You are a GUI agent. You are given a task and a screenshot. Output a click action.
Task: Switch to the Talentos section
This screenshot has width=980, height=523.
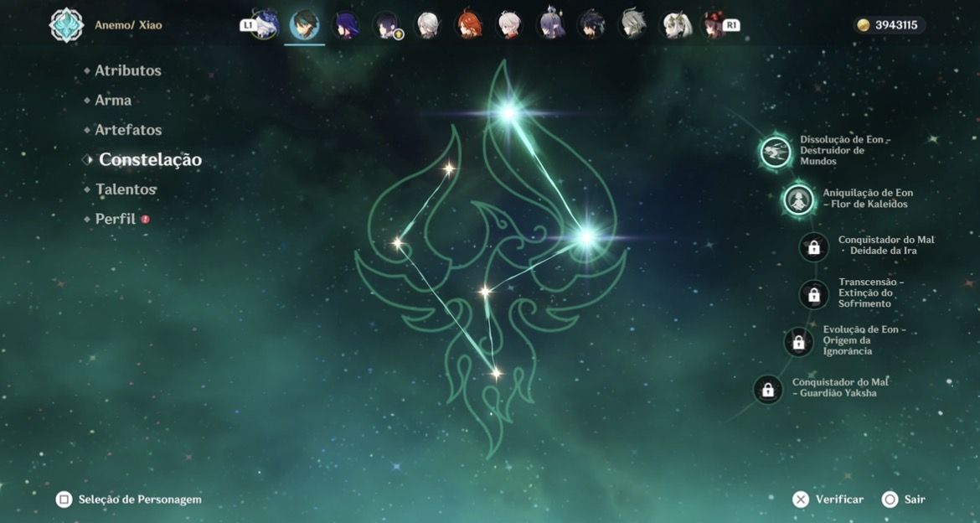click(x=126, y=189)
